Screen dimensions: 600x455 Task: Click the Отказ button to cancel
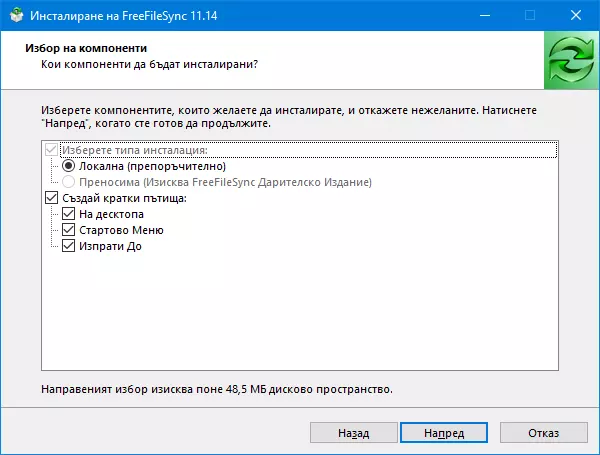point(543,433)
